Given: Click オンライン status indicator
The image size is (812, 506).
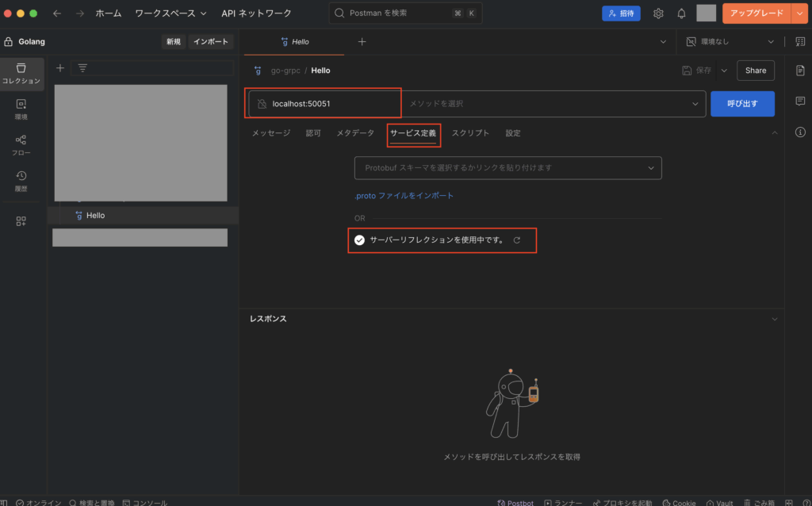Looking at the screenshot, I should click(38, 502).
